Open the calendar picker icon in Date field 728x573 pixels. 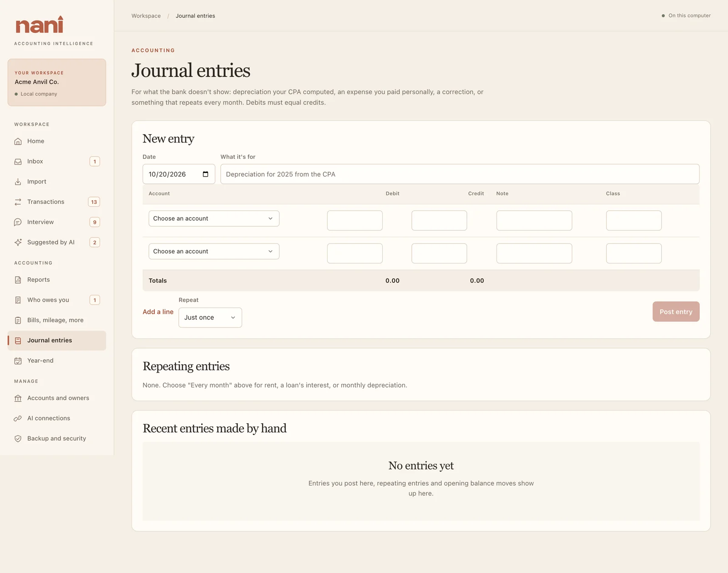[205, 174]
